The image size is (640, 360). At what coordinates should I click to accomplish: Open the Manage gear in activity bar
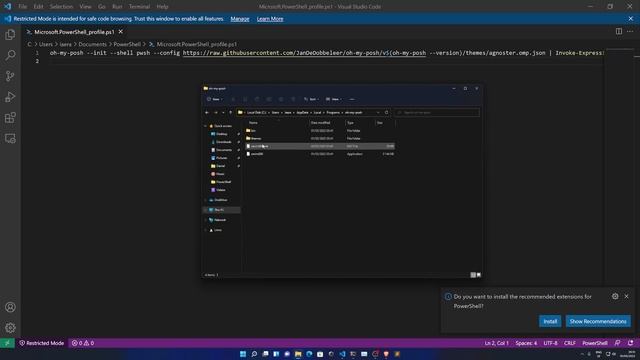(10, 328)
